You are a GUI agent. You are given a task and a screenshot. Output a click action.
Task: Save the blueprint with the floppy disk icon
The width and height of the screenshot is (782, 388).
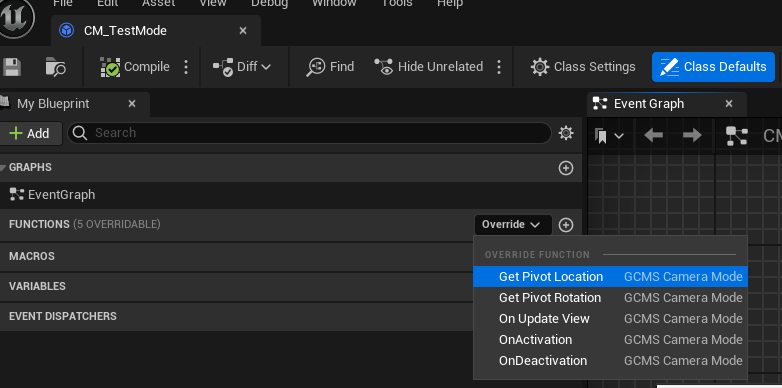tap(11, 67)
